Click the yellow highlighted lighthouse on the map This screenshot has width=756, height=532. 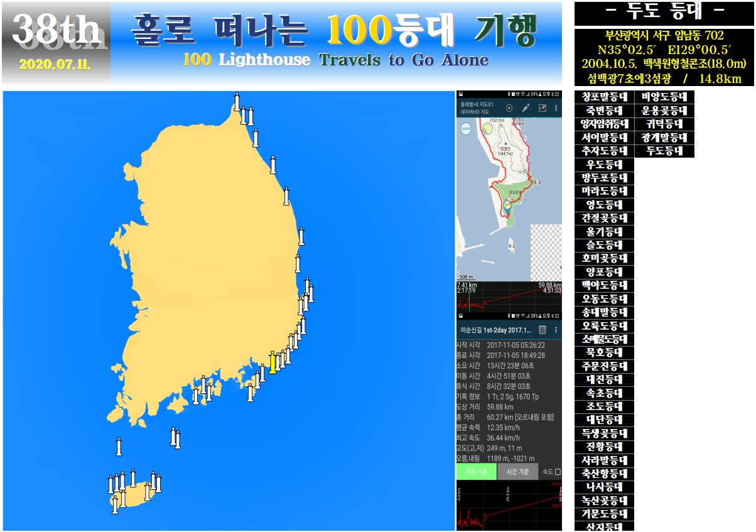273,362
